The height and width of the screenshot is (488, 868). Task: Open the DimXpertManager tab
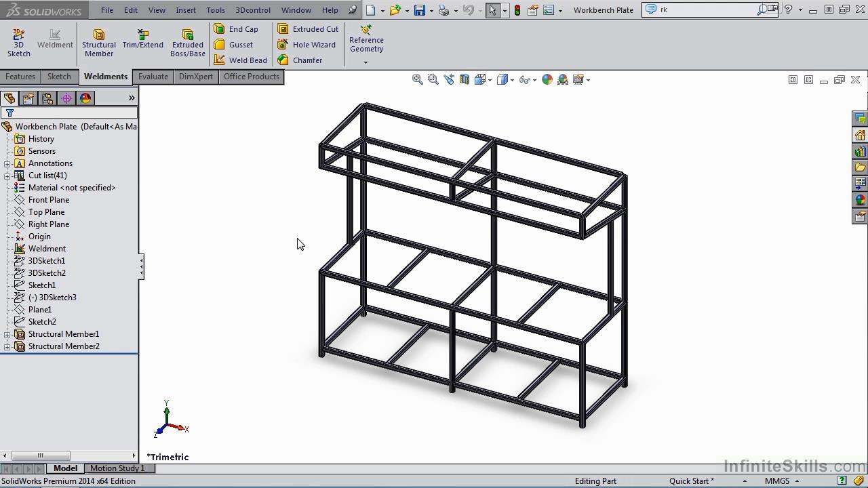pos(66,98)
